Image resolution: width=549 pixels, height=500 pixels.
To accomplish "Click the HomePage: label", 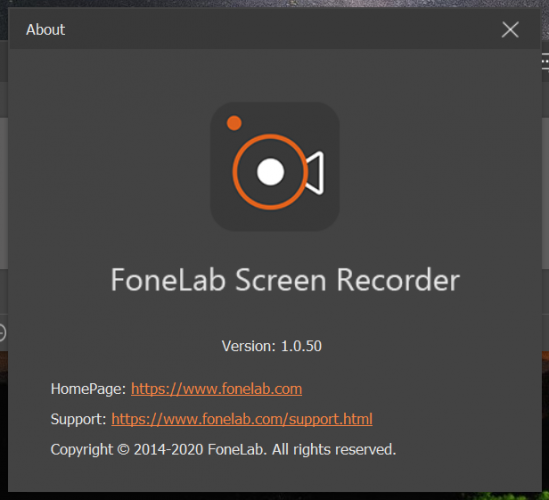I will (88, 389).
